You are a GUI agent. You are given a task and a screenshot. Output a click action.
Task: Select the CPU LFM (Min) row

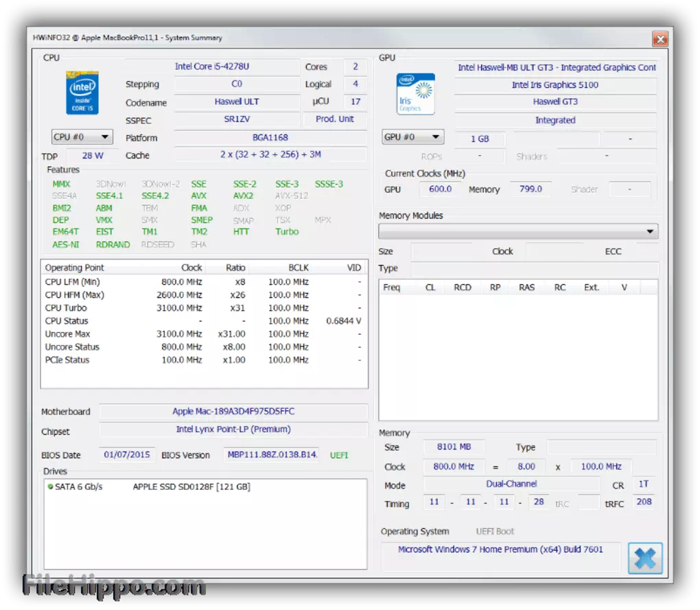[x=204, y=282]
